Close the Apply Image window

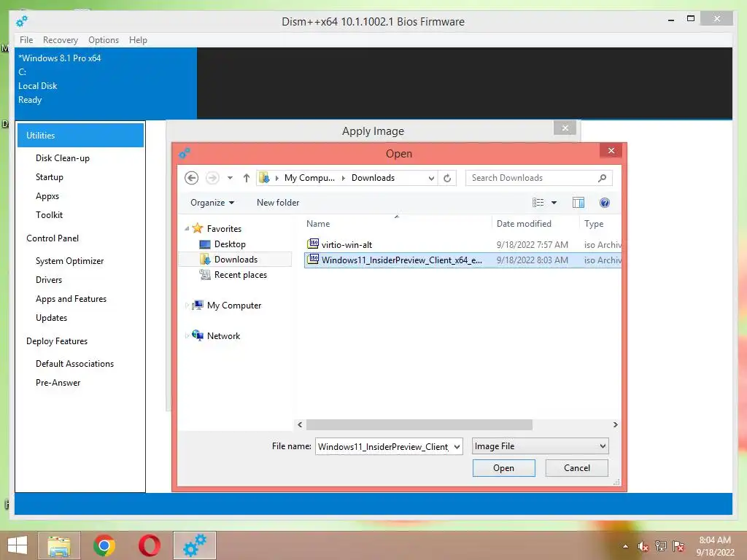[x=565, y=128]
